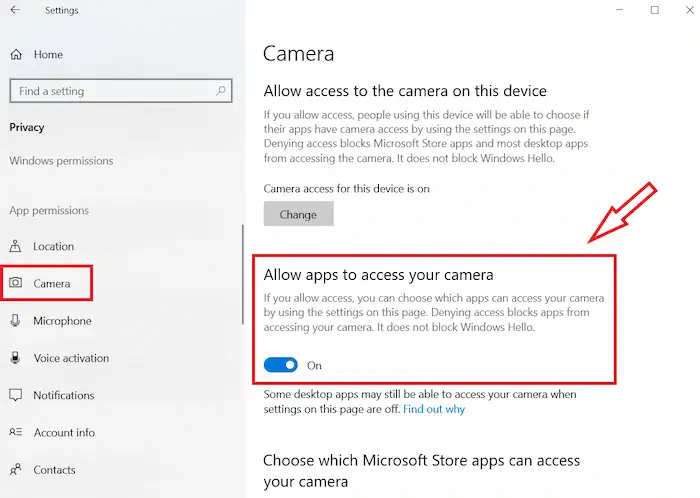This screenshot has height=498, width=700.
Task: Click the Notifications icon in sidebar
Action: [x=15, y=395]
